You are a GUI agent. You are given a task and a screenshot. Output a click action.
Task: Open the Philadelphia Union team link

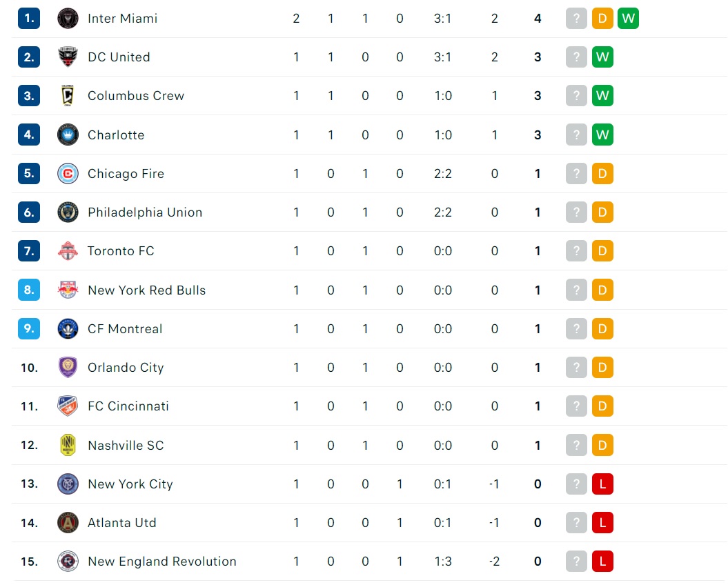tap(145, 212)
